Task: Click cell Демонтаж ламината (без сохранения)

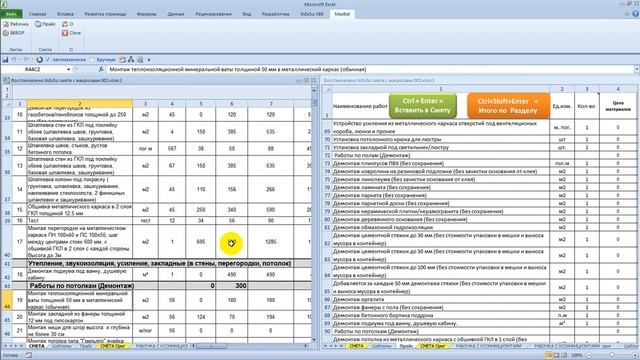Action: (440, 187)
